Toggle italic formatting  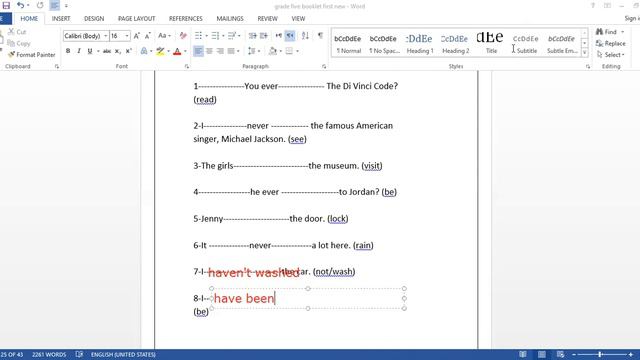79,51
